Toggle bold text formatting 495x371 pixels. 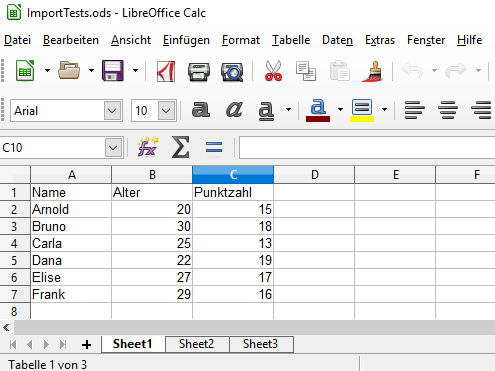(x=201, y=109)
